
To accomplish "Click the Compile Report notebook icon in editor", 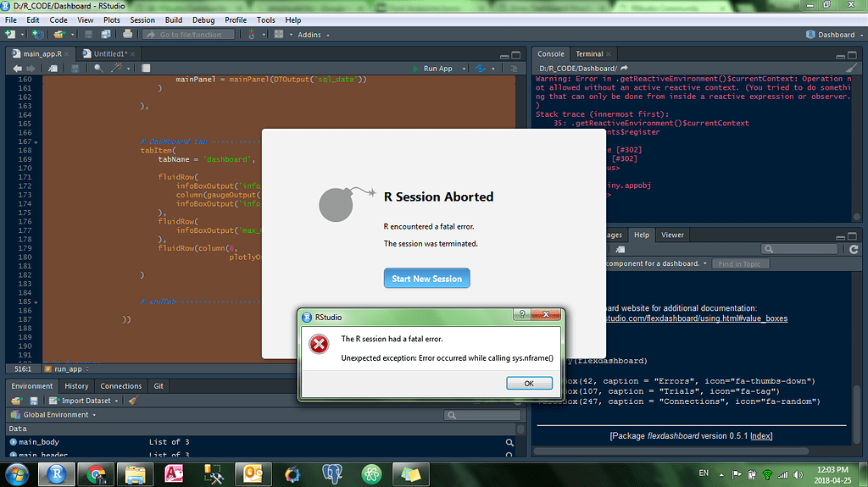I will point(146,69).
